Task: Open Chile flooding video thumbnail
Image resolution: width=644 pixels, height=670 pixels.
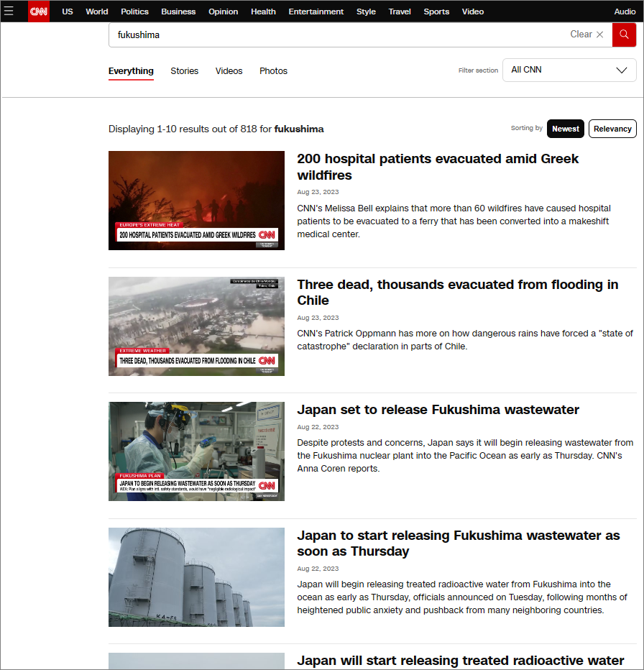Action: click(196, 326)
